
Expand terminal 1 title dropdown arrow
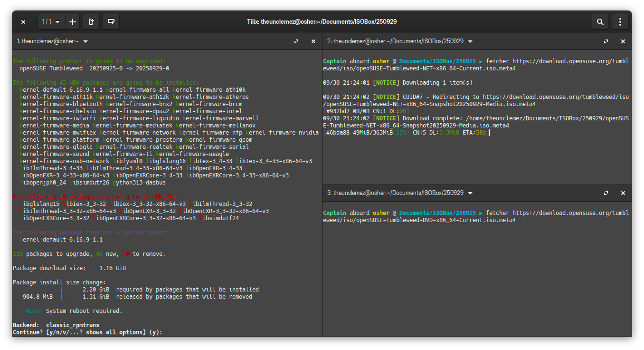click(x=85, y=41)
